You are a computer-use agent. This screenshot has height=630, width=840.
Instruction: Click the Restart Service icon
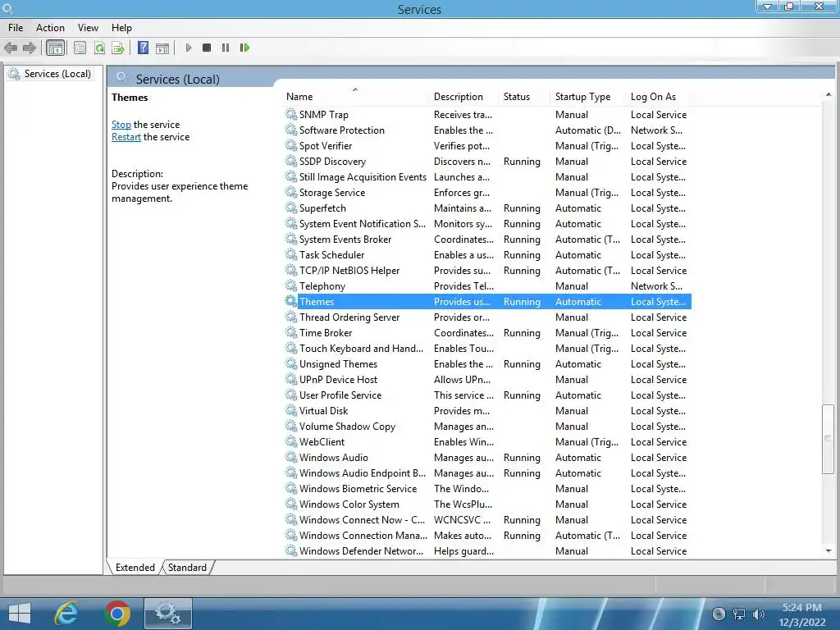coord(244,48)
